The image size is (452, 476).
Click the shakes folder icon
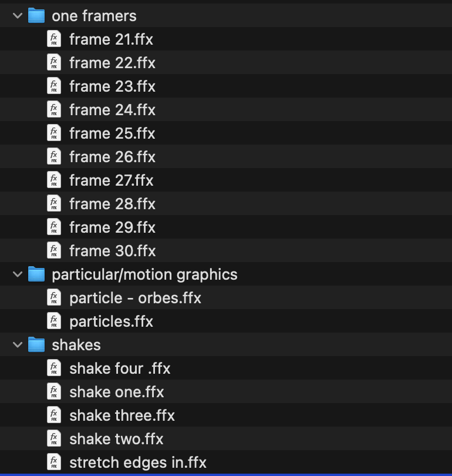36,344
